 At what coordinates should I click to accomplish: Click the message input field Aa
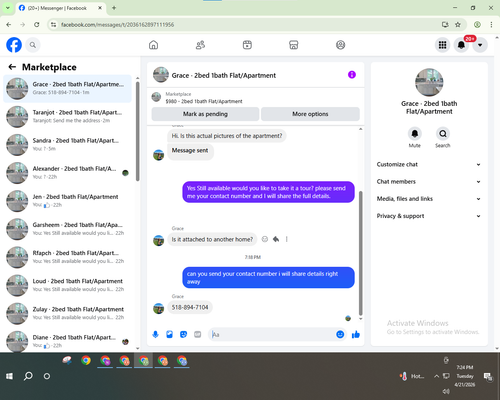click(x=272, y=334)
